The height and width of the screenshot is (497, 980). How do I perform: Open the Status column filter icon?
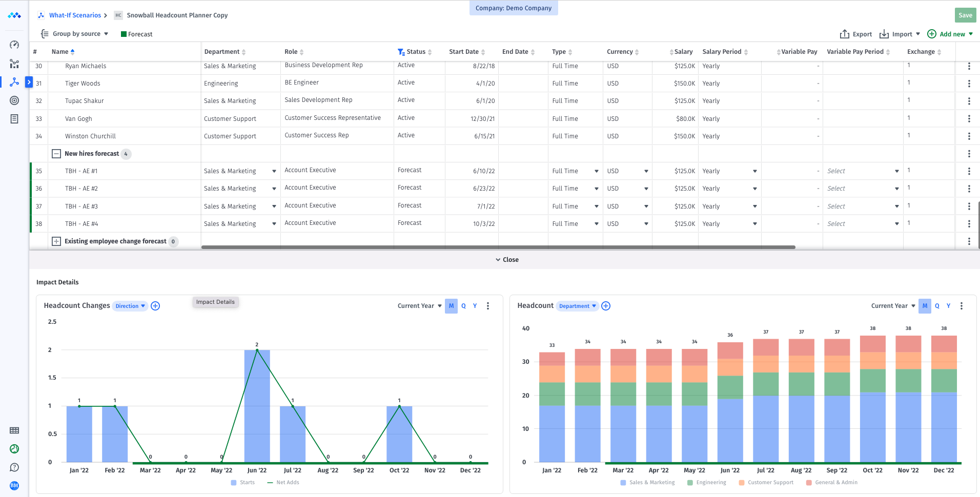(401, 52)
